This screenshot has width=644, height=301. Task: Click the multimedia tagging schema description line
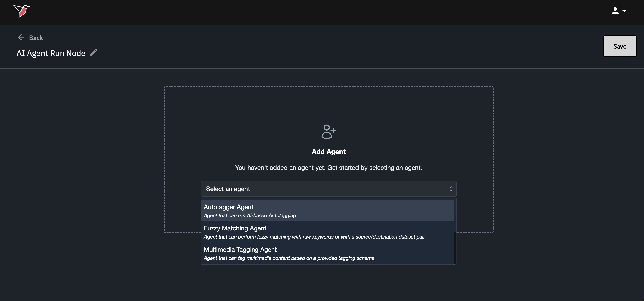coord(289,258)
